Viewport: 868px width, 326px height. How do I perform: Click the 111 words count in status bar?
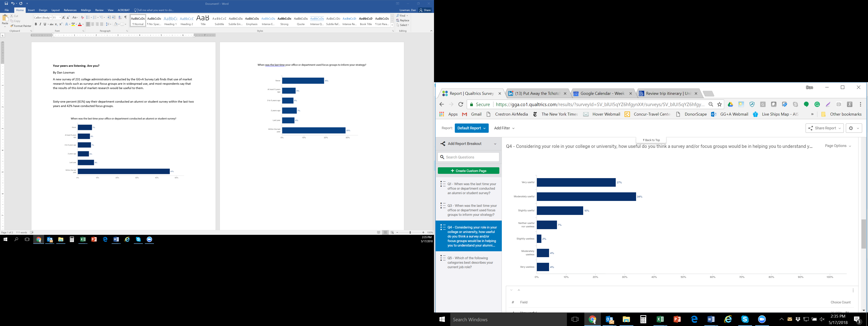point(21,233)
